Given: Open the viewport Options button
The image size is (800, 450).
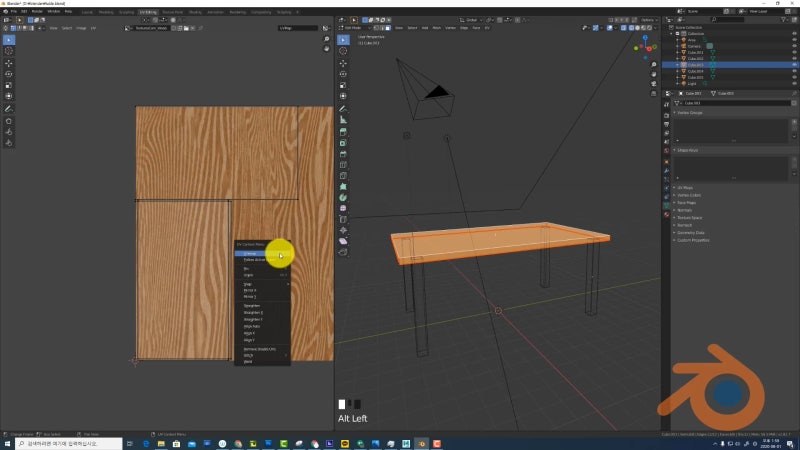Looking at the screenshot, I should point(648,20).
